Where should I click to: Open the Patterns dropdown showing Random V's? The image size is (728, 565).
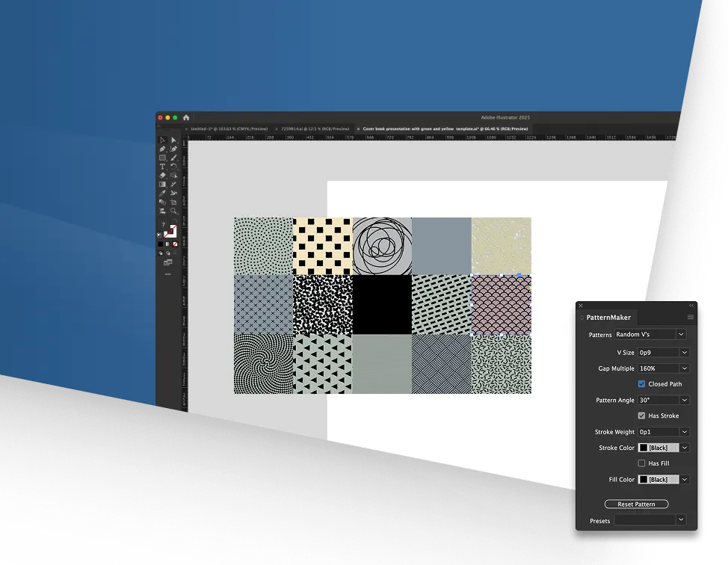pos(650,334)
